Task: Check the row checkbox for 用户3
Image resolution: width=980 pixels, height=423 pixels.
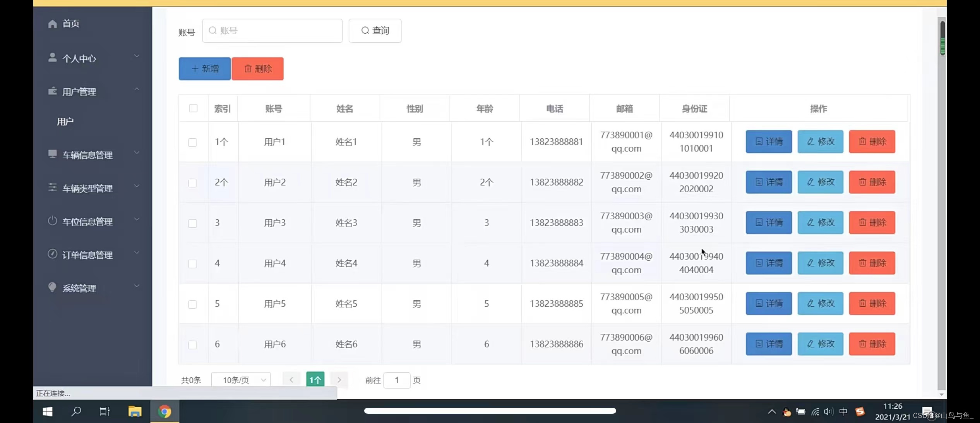Action: click(192, 224)
